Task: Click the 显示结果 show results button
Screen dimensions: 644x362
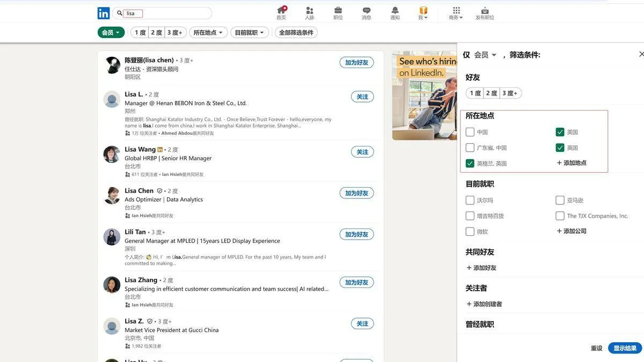Action: [x=625, y=348]
